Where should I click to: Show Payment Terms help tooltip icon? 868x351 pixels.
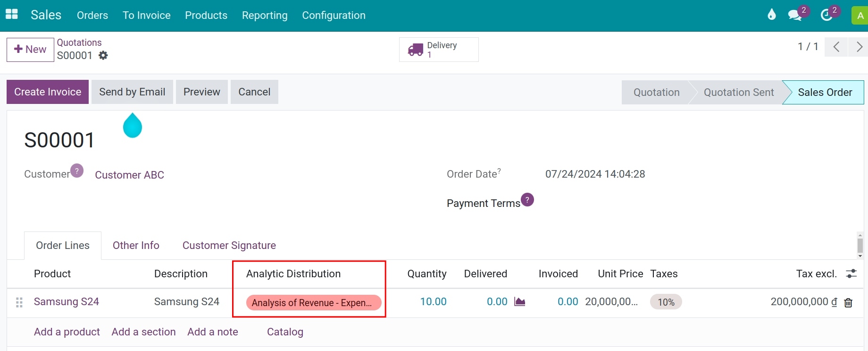[x=527, y=200]
